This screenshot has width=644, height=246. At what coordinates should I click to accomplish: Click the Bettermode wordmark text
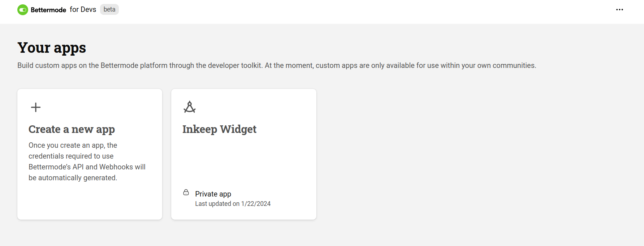[48, 10]
